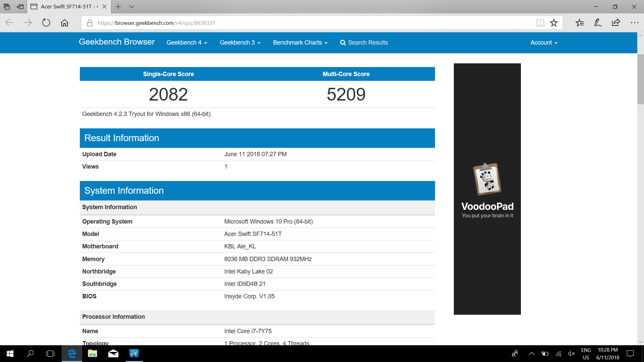Click model value Acer Swift SF714-51T

pos(253,234)
